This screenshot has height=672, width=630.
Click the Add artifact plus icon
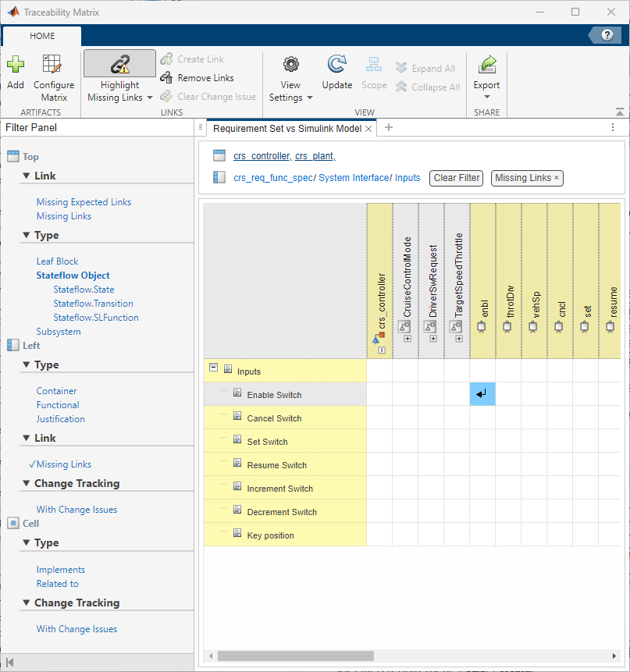tap(16, 64)
